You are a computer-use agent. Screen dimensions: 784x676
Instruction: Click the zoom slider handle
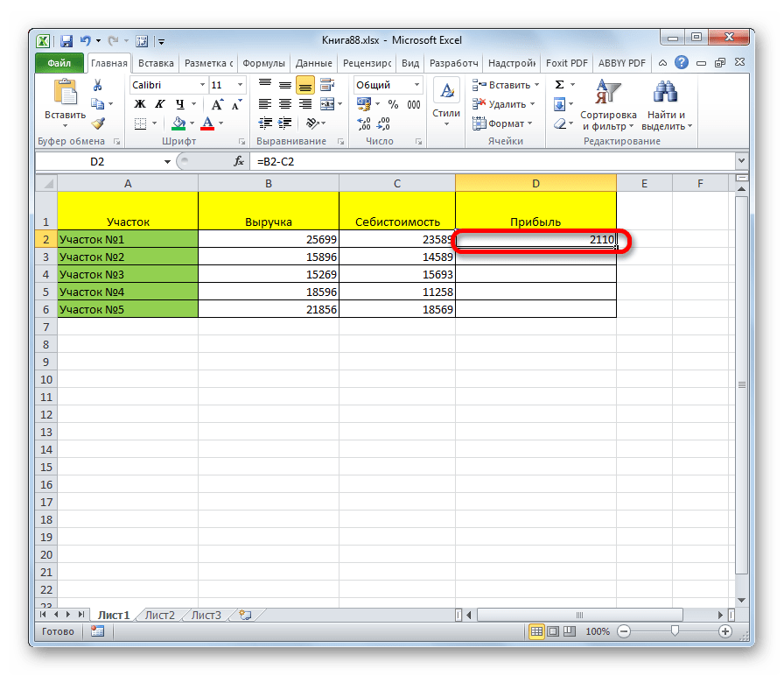[x=674, y=631]
